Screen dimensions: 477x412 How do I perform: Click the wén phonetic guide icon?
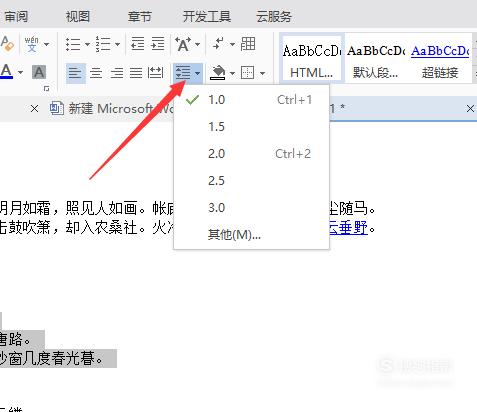[31, 44]
